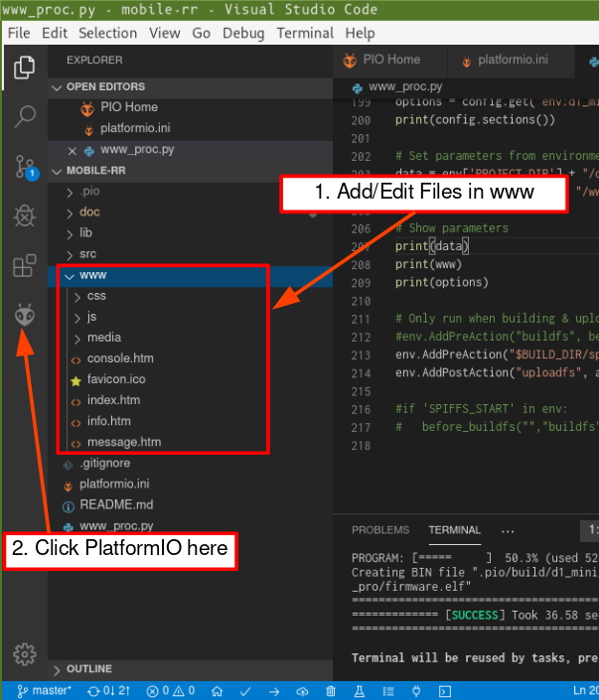Click www_proc.py breadcrumb above editor
Image resolution: width=599 pixels, height=700 pixels.
(x=397, y=86)
